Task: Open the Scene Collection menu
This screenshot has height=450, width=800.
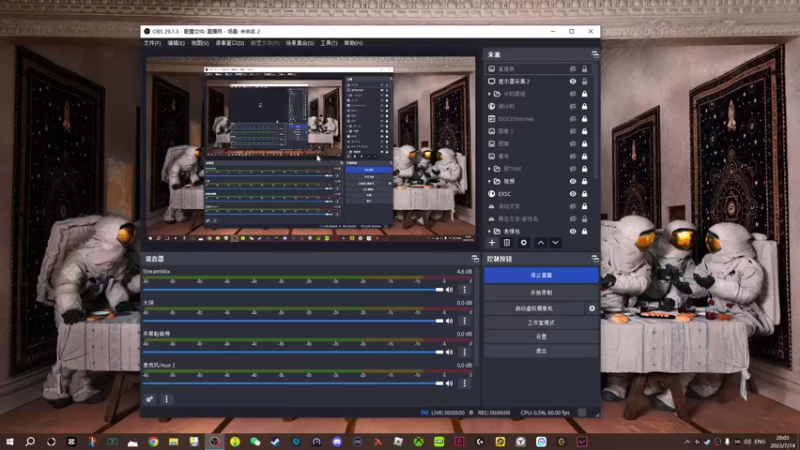Action: pyautogui.click(x=299, y=43)
